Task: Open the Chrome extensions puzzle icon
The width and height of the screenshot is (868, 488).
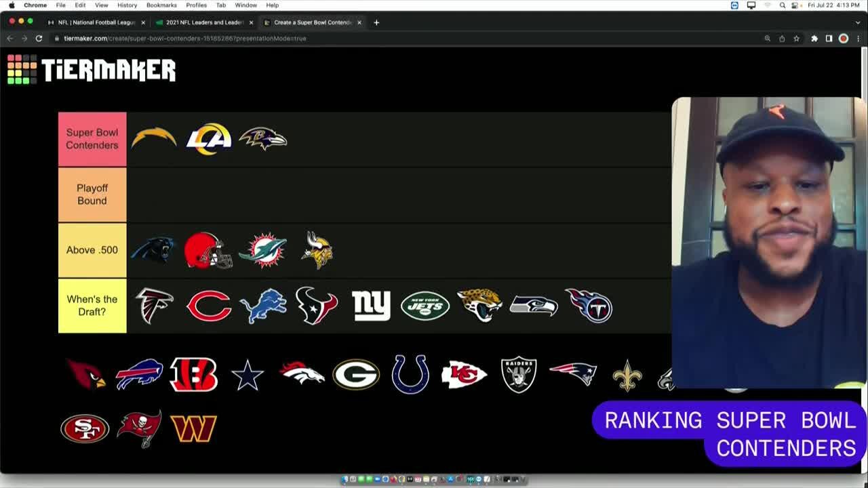Action: tap(814, 39)
